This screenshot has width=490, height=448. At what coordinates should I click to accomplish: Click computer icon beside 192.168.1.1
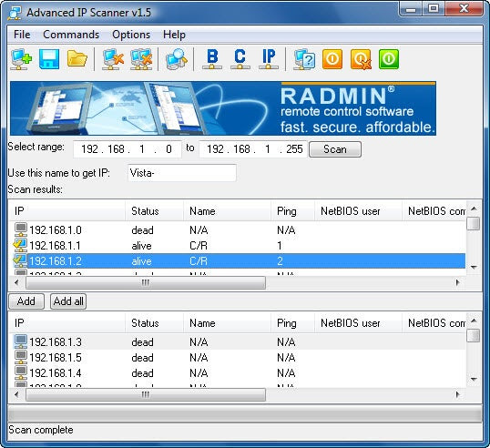[x=20, y=245]
